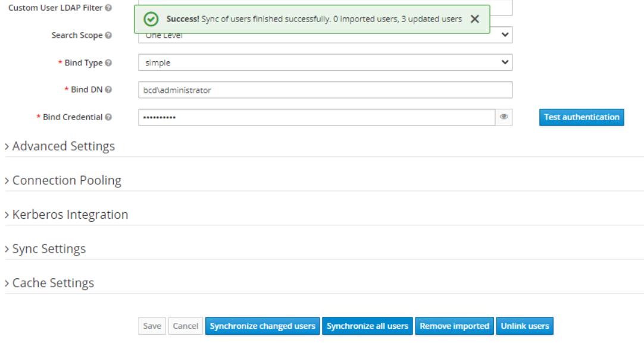
Task: Click the Bind DN label
Action: click(x=87, y=90)
